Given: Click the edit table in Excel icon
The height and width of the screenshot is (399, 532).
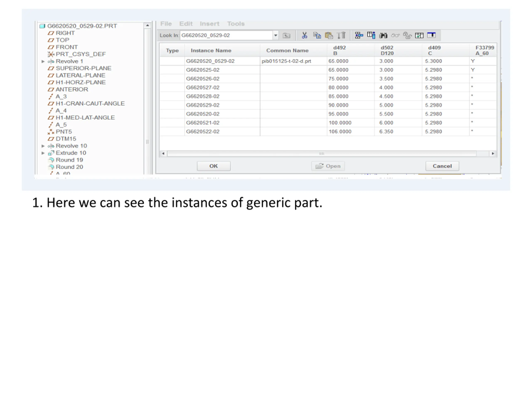Looking at the screenshot, I should click(431, 35).
